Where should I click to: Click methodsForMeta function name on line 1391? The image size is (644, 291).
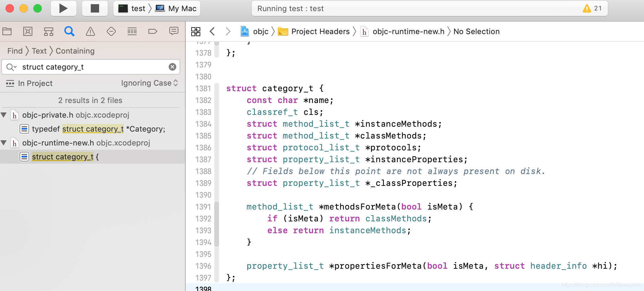tap(360, 207)
